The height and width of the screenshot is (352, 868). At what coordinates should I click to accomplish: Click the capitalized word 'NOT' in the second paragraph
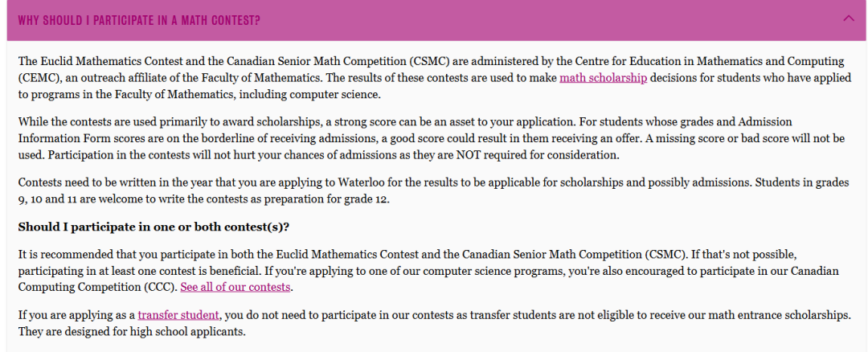(444, 154)
